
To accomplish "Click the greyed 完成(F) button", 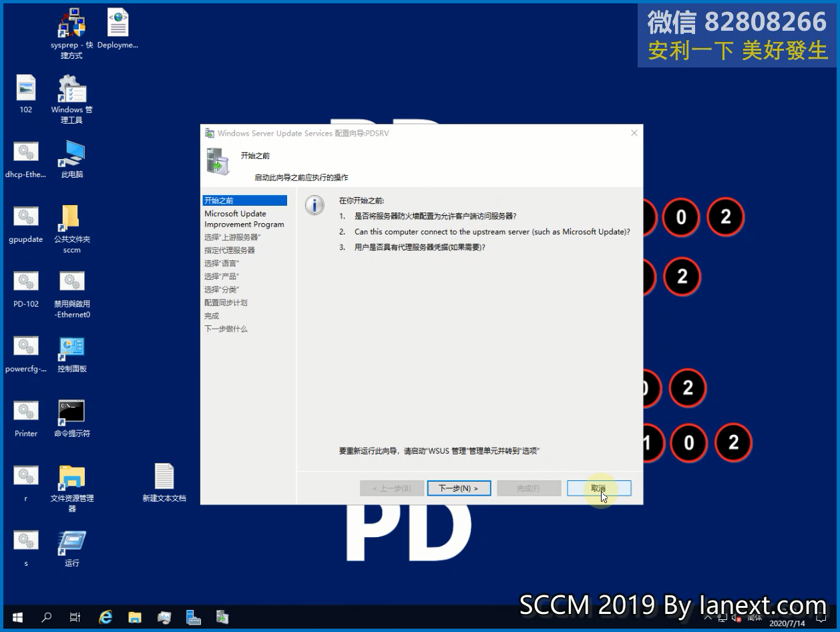I will tap(529, 488).
